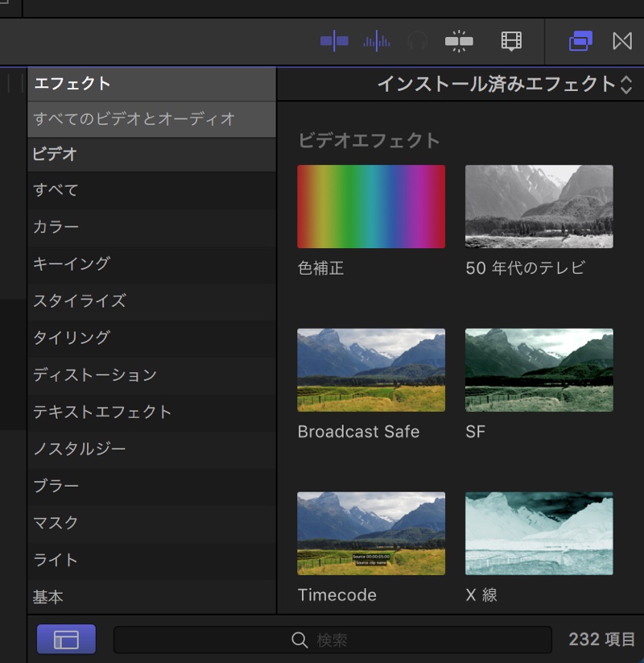Click the Broadcast Safe effect thumbnail

pos(371,370)
